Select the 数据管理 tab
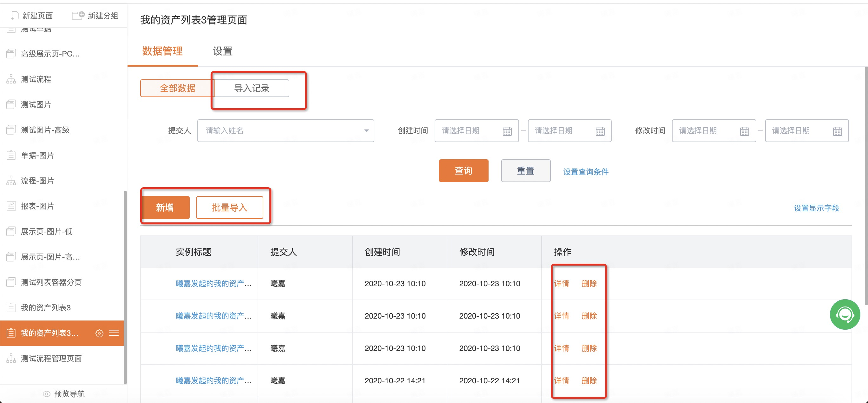This screenshot has height=403, width=868. (x=162, y=51)
